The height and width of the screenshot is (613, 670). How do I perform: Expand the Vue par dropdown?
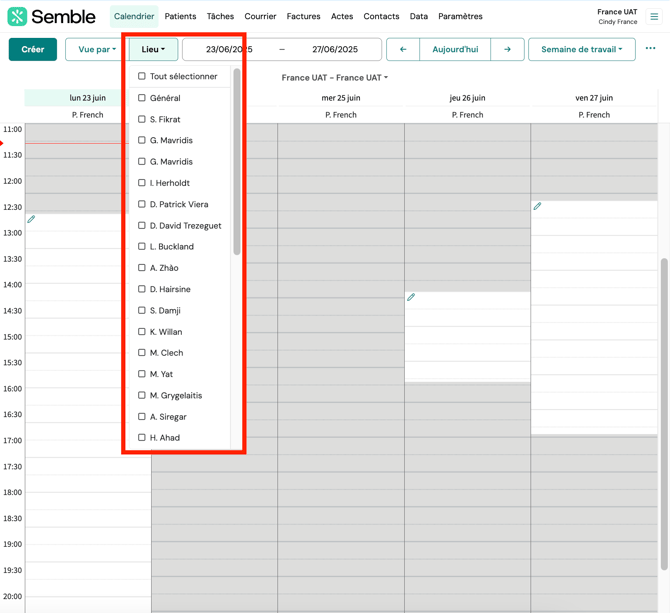(x=97, y=49)
